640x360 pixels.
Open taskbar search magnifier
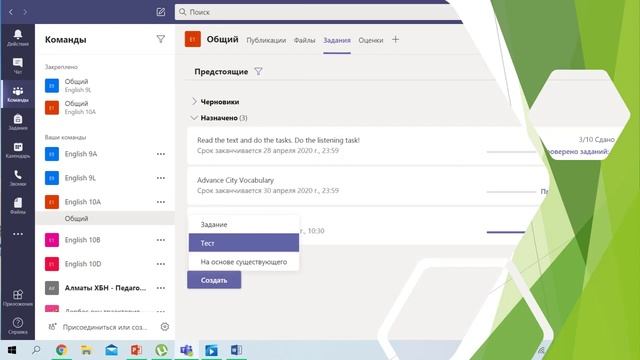coord(36,350)
